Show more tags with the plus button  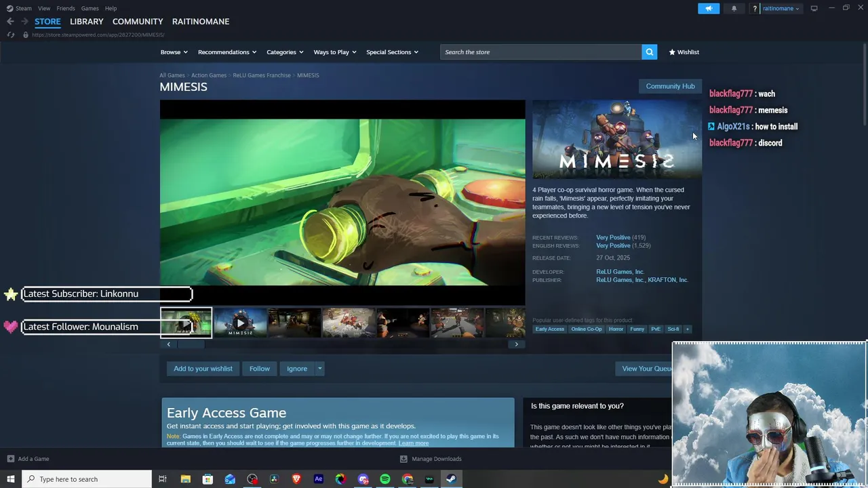click(687, 329)
